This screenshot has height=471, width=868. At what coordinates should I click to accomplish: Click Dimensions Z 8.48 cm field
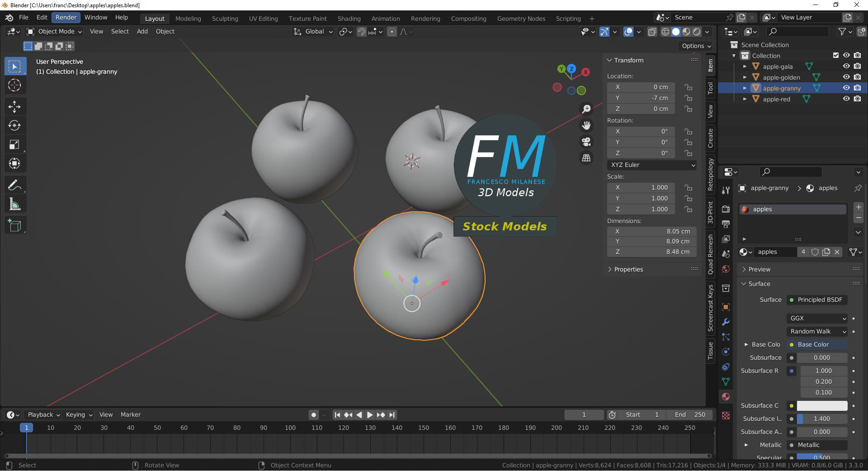pos(652,252)
